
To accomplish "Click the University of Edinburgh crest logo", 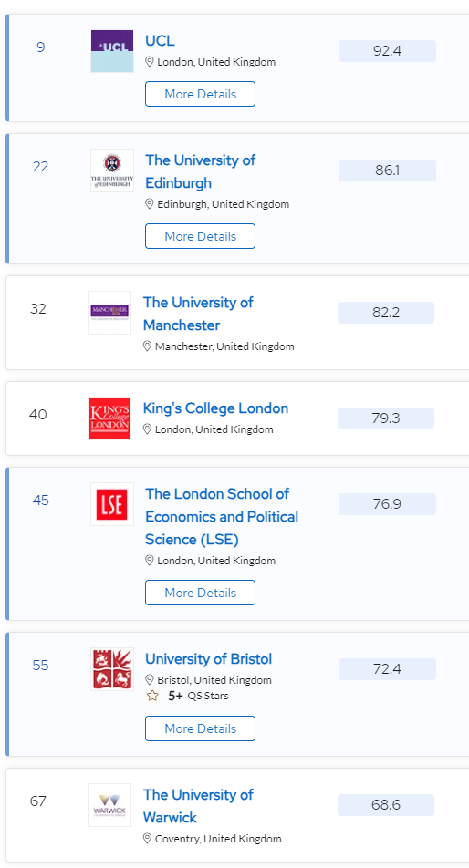I will pos(112,170).
